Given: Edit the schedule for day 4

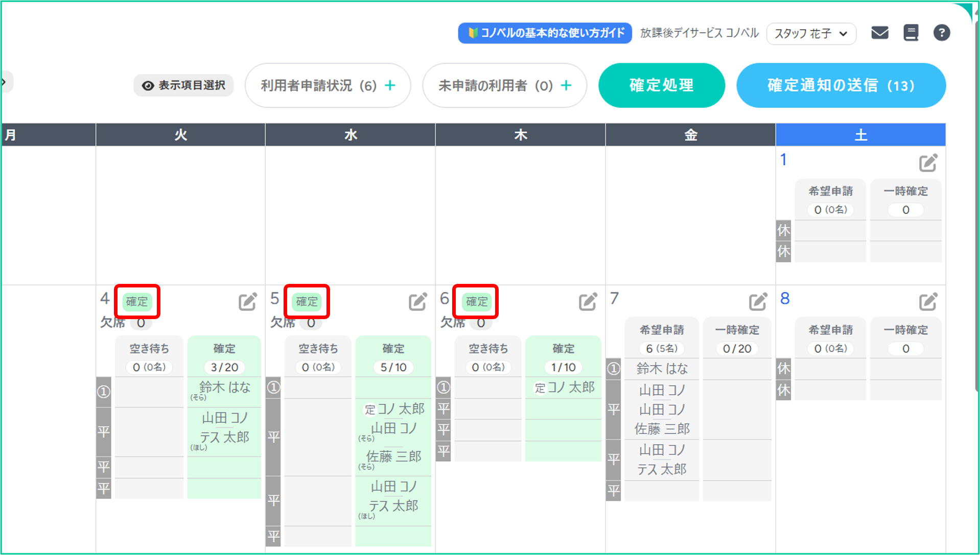Looking at the screenshot, I should tap(247, 302).
